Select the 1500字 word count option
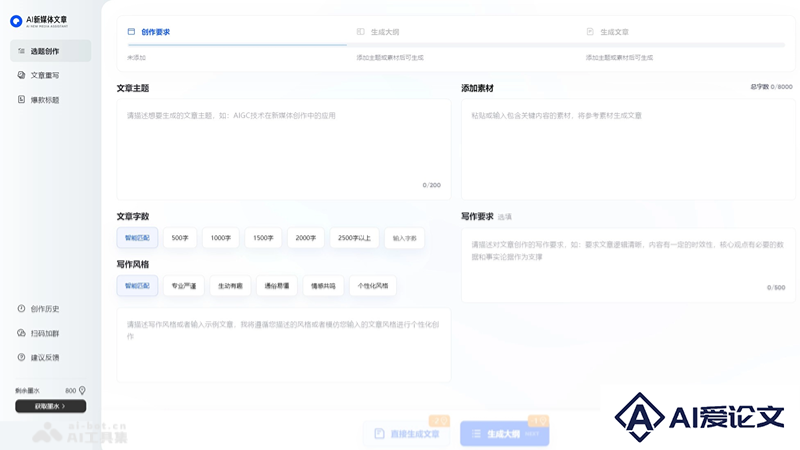Screen dimensions: 800x450 tap(263, 238)
